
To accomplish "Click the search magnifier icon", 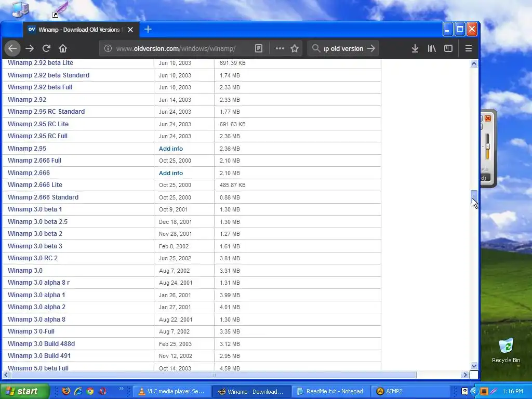I will click(x=316, y=48).
